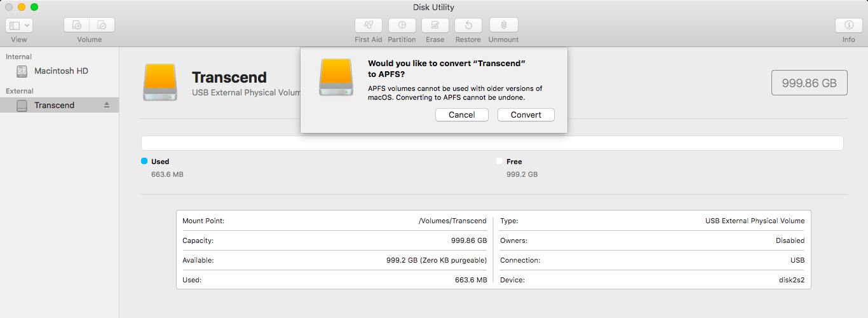The height and width of the screenshot is (318, 868).
Task: Click the Transcend disk icon in sidebar
Action: point(22,105)
